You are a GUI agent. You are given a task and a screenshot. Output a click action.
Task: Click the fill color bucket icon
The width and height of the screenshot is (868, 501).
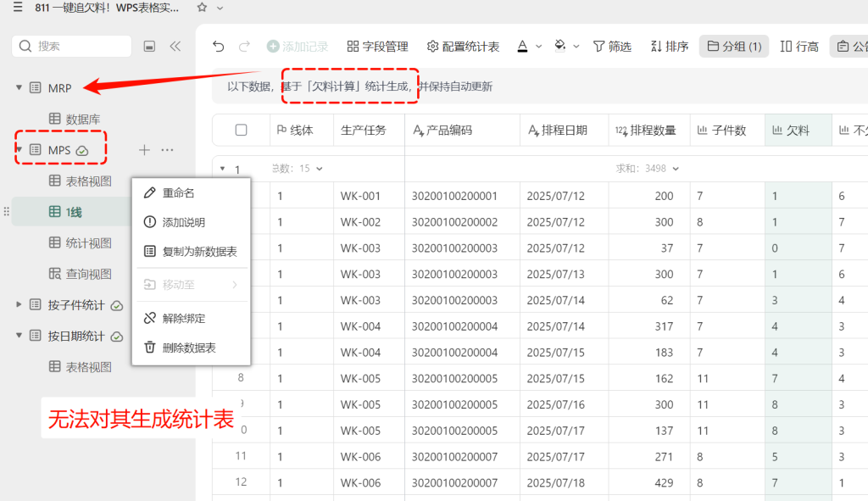pyautogui.click(x=560, y=46)
